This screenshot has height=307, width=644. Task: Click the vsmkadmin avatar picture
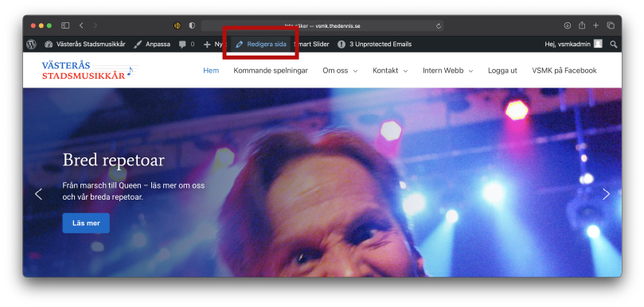[598, 44]
